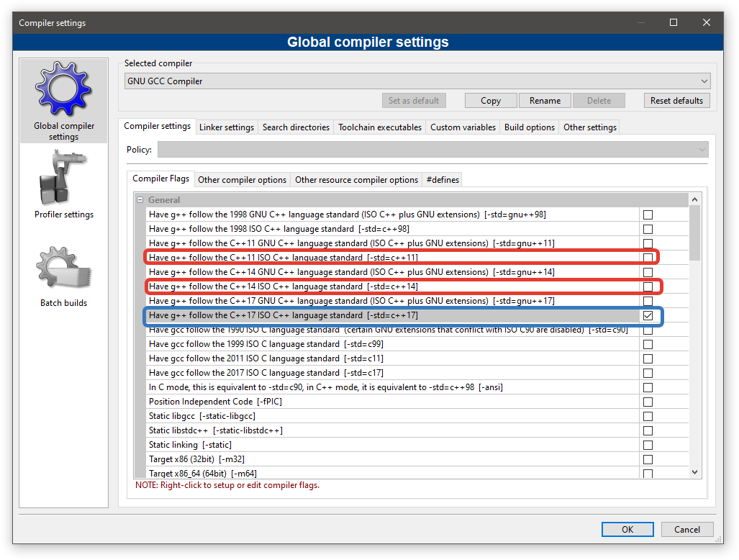Uncheck the -std=c++17 ISO standard checkbox
The width and height of the screenshot is (739, 560).
pyautogui.click(x=648, y=315)
